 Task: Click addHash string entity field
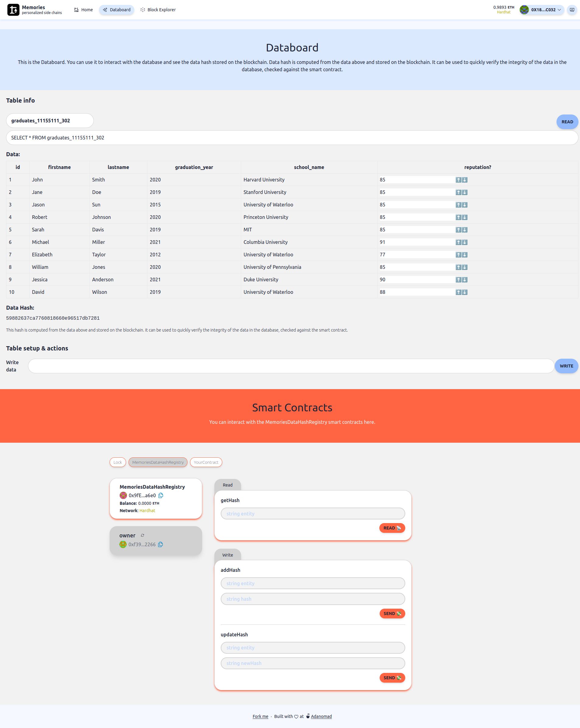point(313,583)
